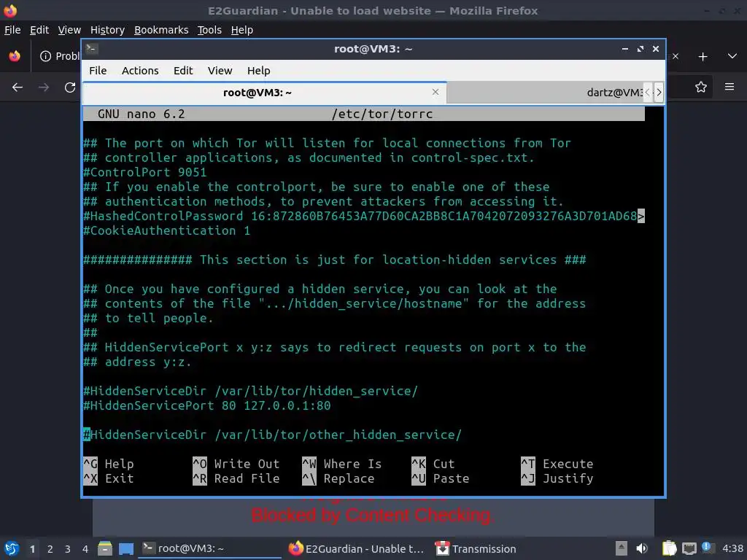Click network status tray icon

[689, 548]
